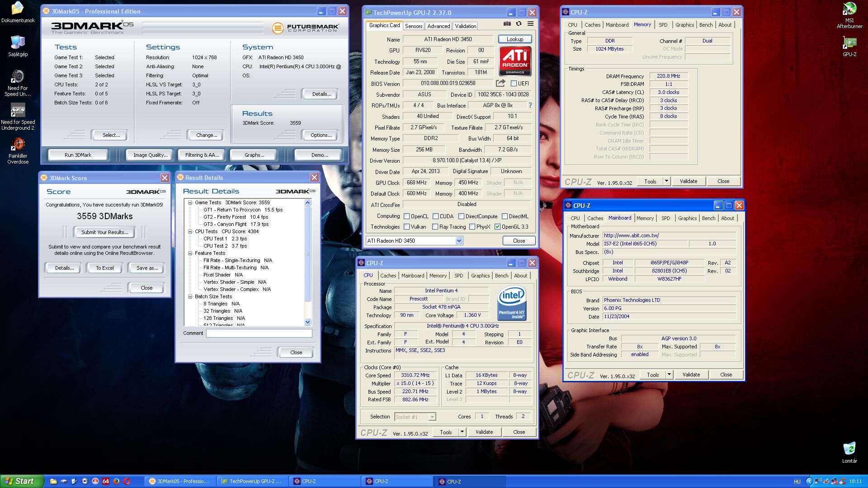868x488 pixels.
Task: Toggle the DirectML checkbox
Action: (x=505, y=216)
